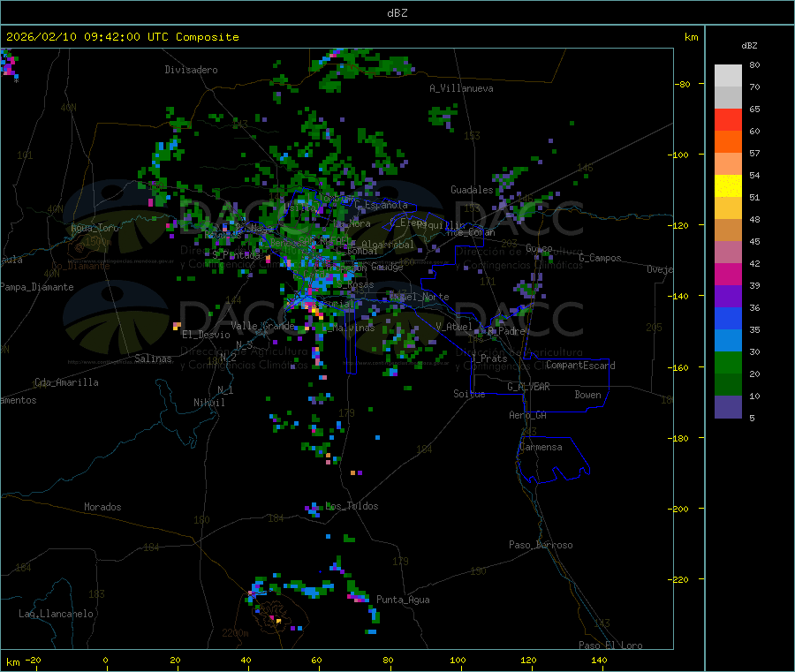Click the V_Atuel location label
The image size is (795, 672).
coord(454,327)
